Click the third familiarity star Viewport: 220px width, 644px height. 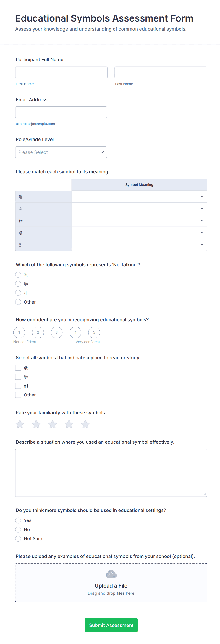[x=52, y=424]
